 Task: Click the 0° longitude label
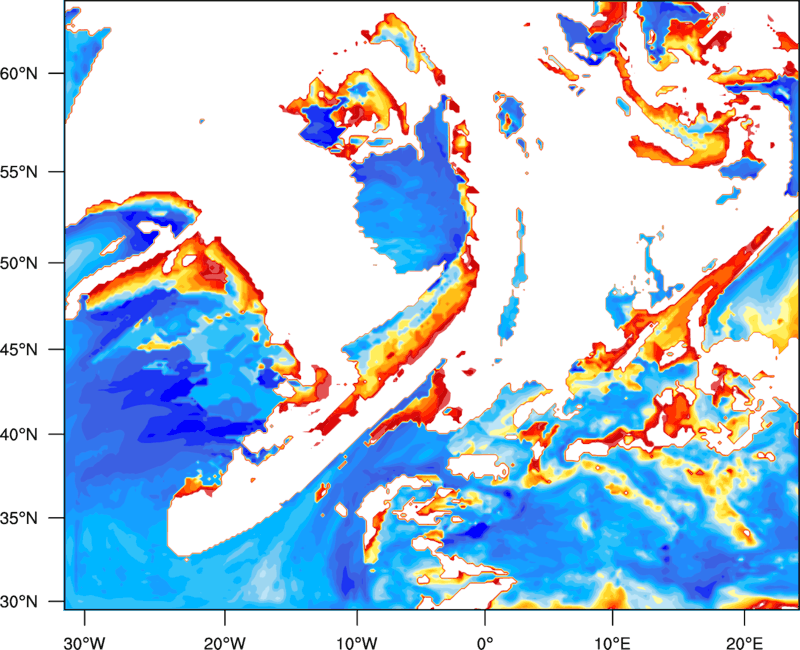coord(485,643)
